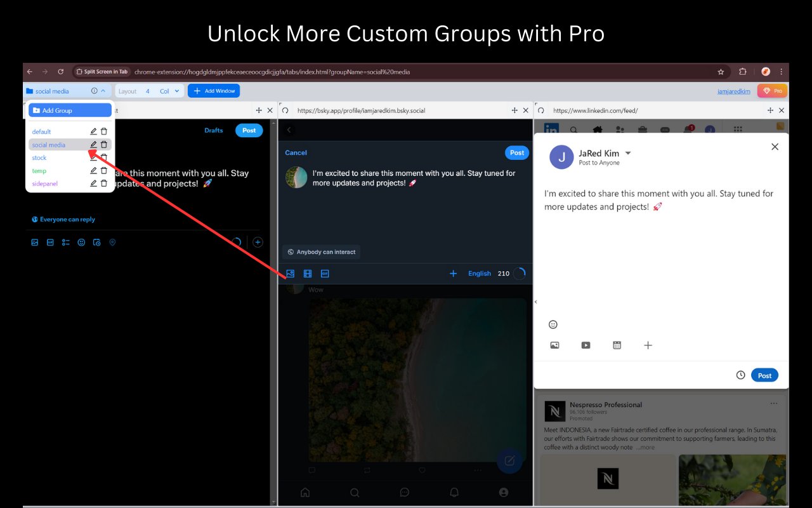Add media photo in LinkedIn post dialog

coord(554,345)
